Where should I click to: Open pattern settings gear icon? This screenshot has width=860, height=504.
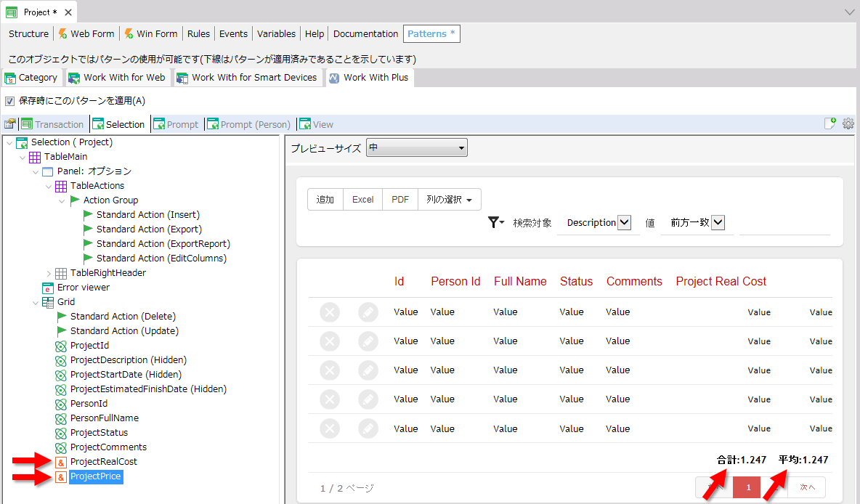[848, 123]
